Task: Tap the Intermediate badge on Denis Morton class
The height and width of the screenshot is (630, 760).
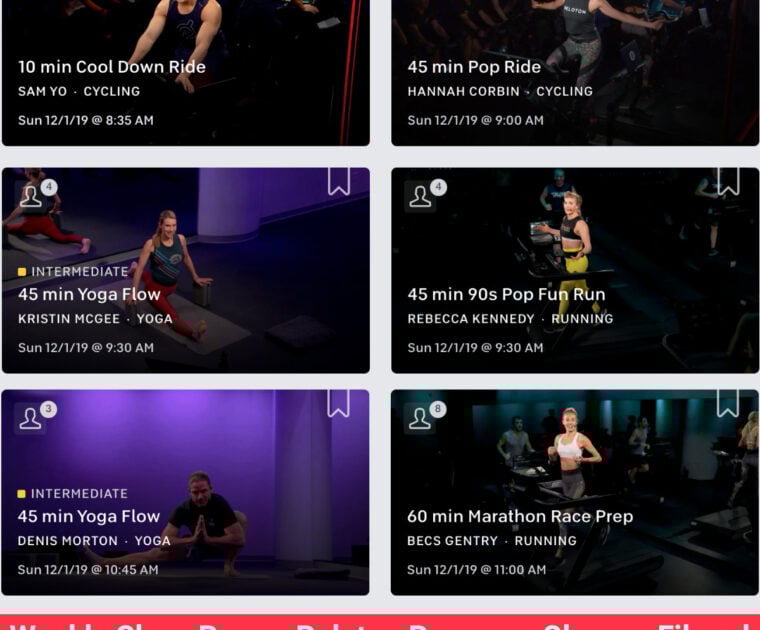Action: 73,494
